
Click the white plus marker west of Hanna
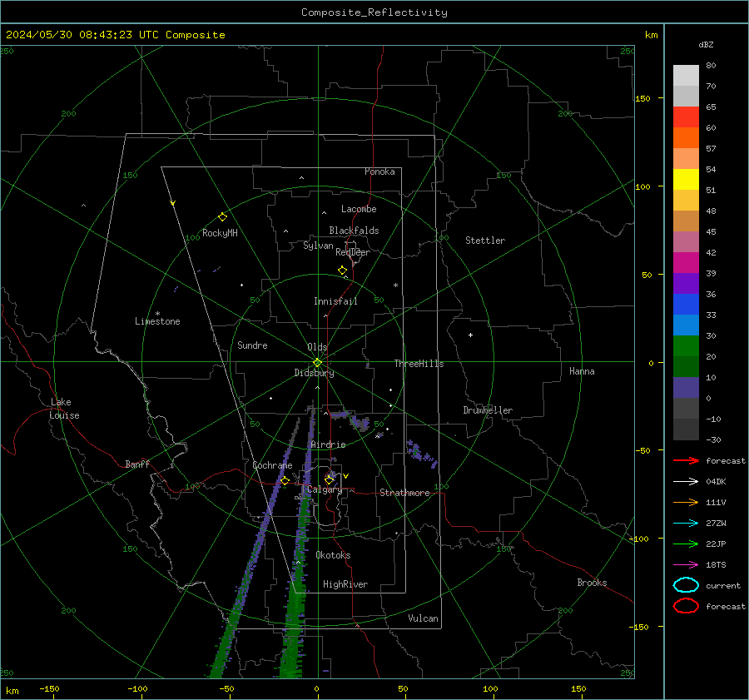[x=470, y=335]
